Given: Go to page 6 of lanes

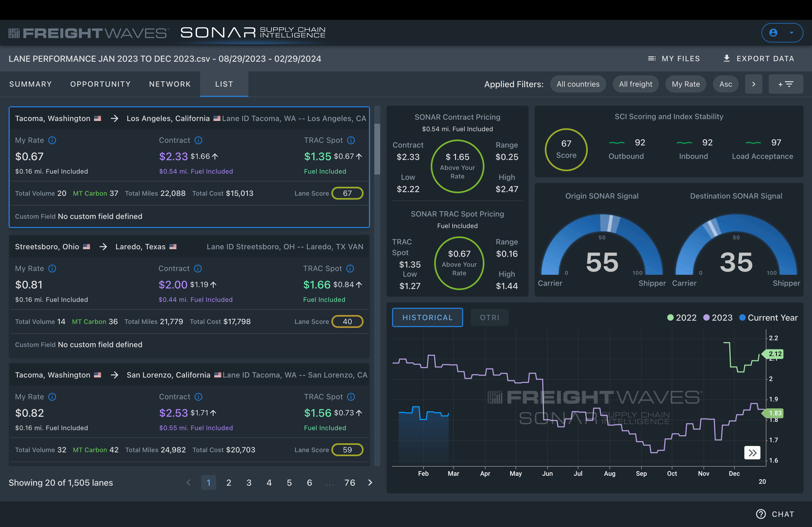Looking at the screenshot, I should [x=309, y=482].
